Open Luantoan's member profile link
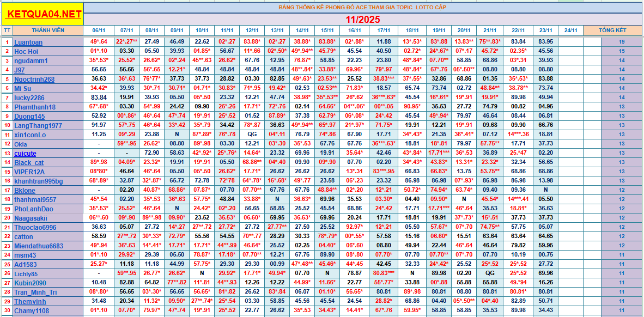The height and width of the screenshot is (317, 644). [28, 42]
